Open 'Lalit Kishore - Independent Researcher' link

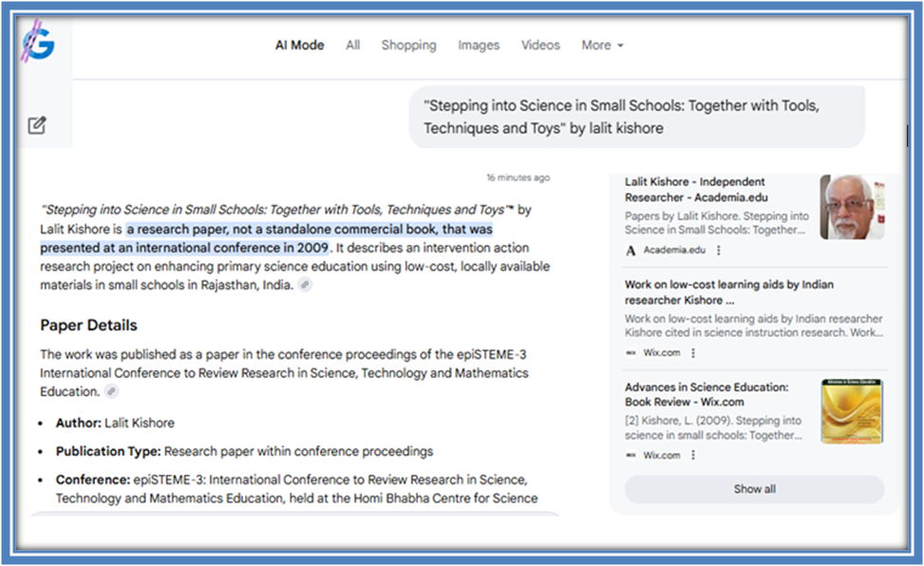tap(695, 189)
